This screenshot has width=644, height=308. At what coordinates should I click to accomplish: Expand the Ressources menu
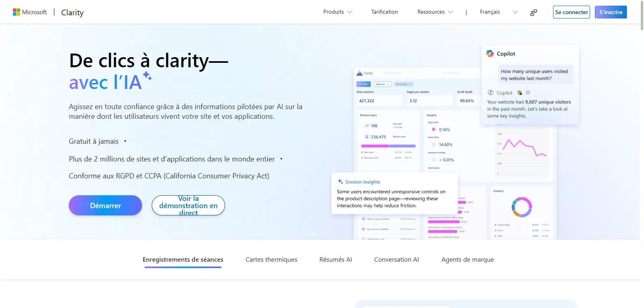435,12
